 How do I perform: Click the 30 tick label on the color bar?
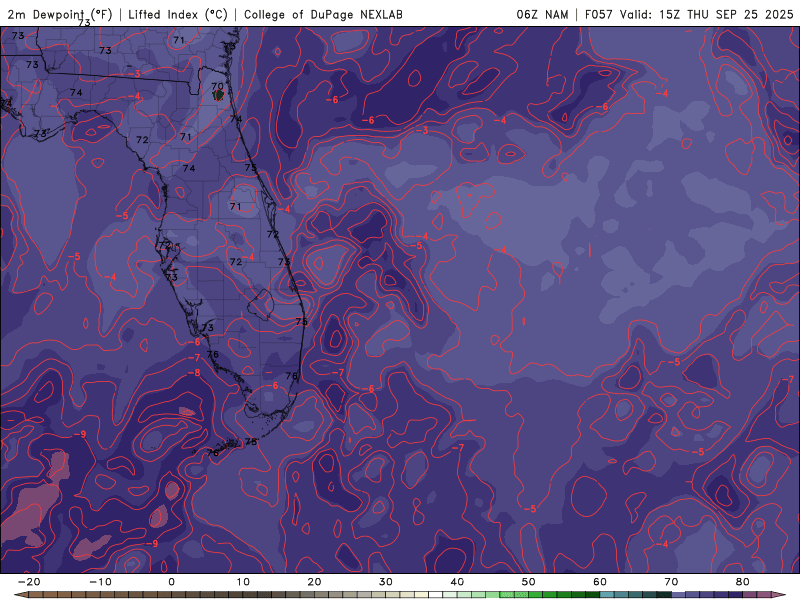pyautogui.click(x=386, y=582)
